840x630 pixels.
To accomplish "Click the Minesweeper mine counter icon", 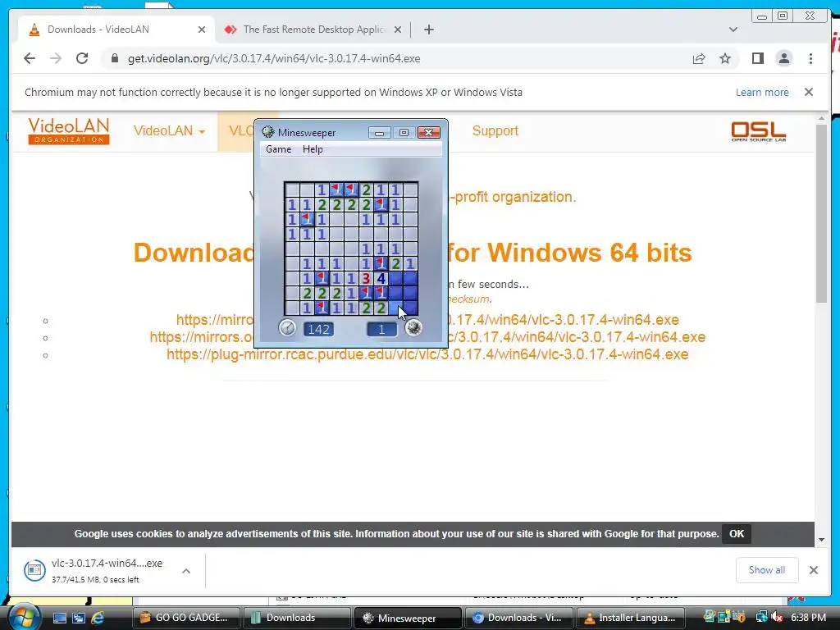I will (413, 327).
